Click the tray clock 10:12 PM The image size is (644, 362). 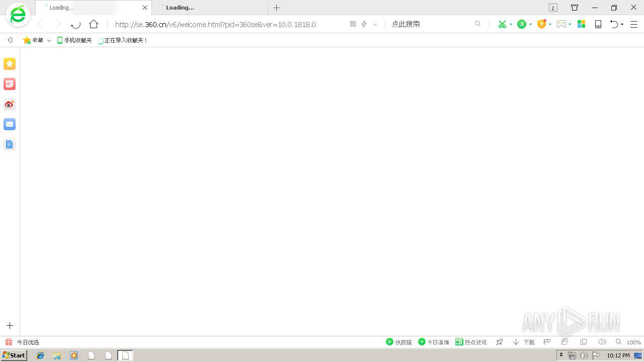click(618, 355)
